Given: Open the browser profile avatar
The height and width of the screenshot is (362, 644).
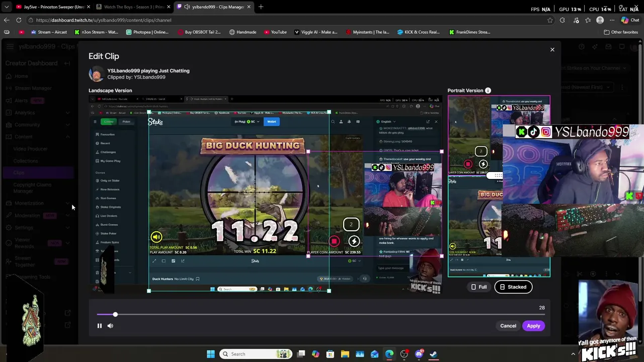Looking at the screenshot, I should [x=600, y=20].
